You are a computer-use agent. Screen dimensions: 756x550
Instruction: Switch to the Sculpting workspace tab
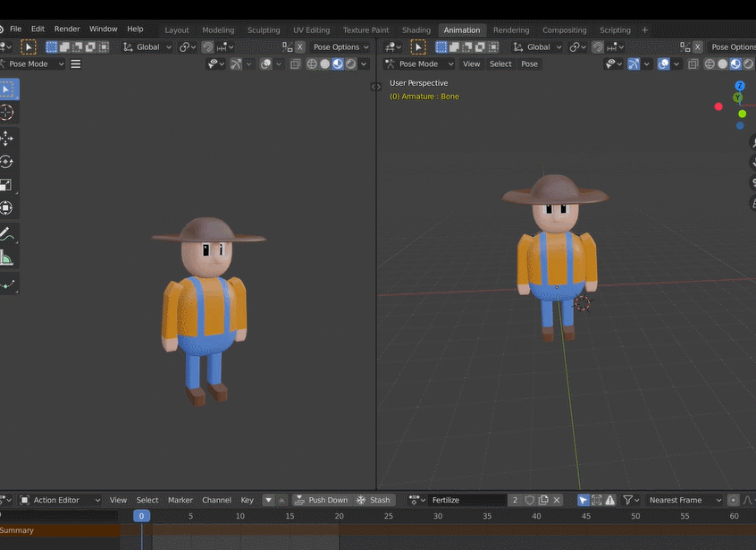pos(264,30)
